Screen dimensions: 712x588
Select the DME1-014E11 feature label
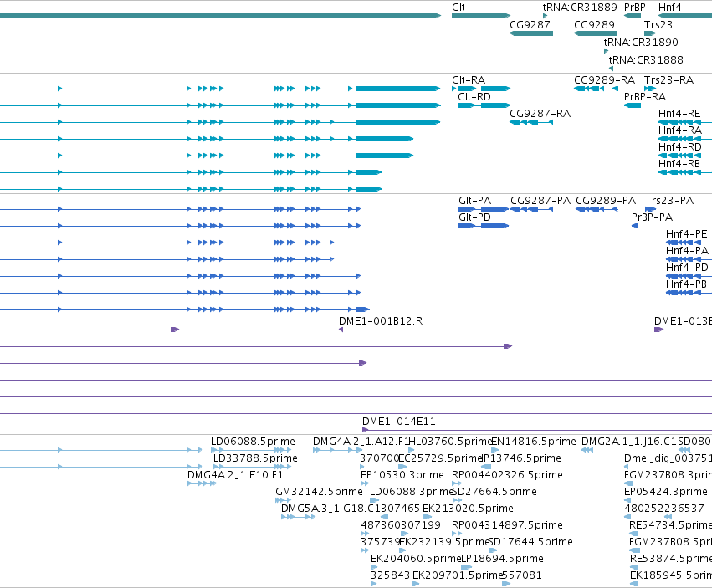(x=399, y=422)
